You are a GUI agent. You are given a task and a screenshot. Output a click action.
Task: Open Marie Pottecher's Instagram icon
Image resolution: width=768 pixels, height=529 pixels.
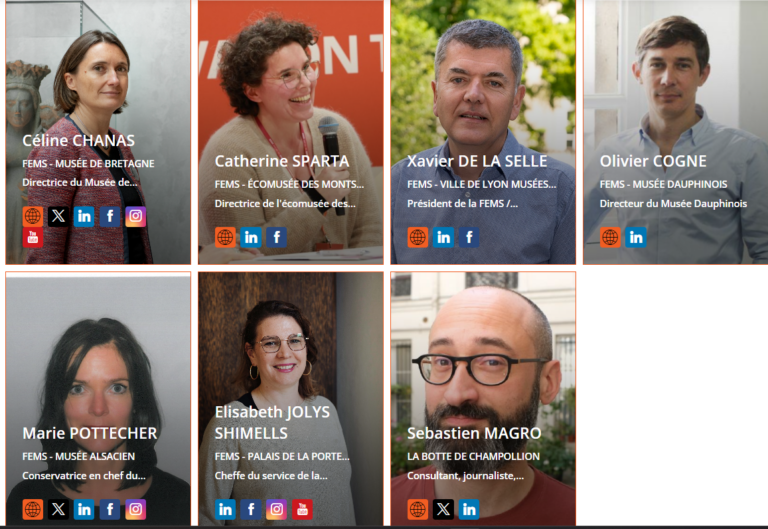136,509
